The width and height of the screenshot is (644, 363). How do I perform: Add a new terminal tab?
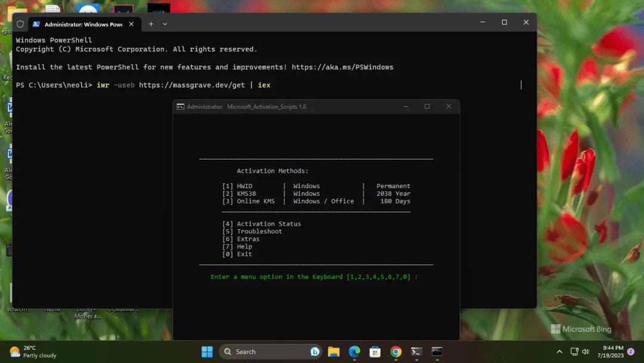(151, 24)
